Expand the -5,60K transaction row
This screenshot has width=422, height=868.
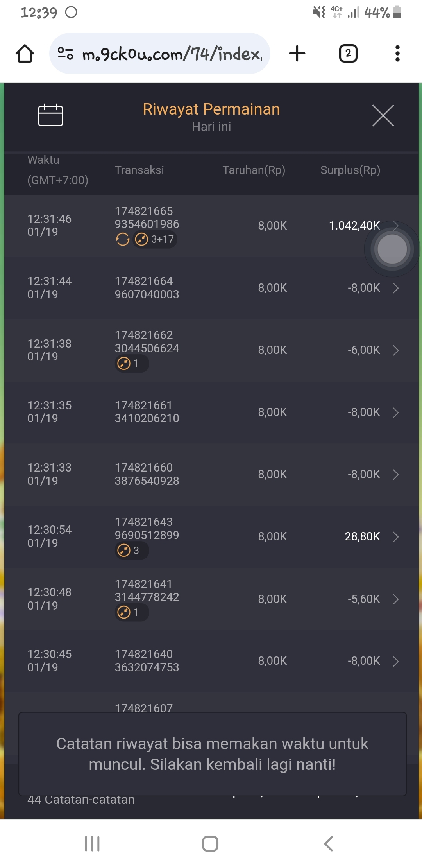[x=395, y=599]
